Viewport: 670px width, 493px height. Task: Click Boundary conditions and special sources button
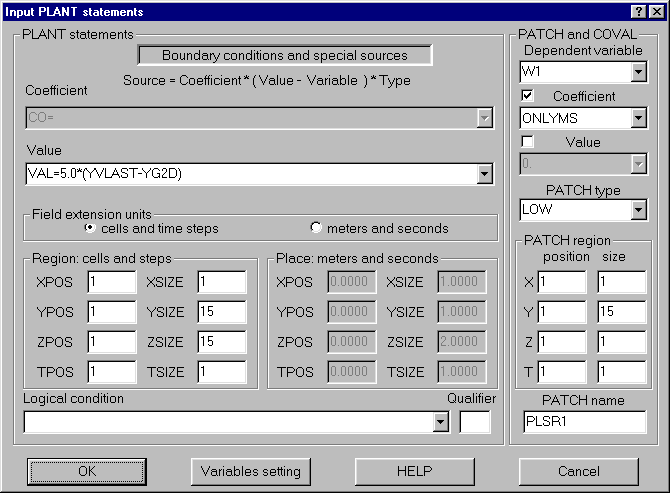coord(285,56)
